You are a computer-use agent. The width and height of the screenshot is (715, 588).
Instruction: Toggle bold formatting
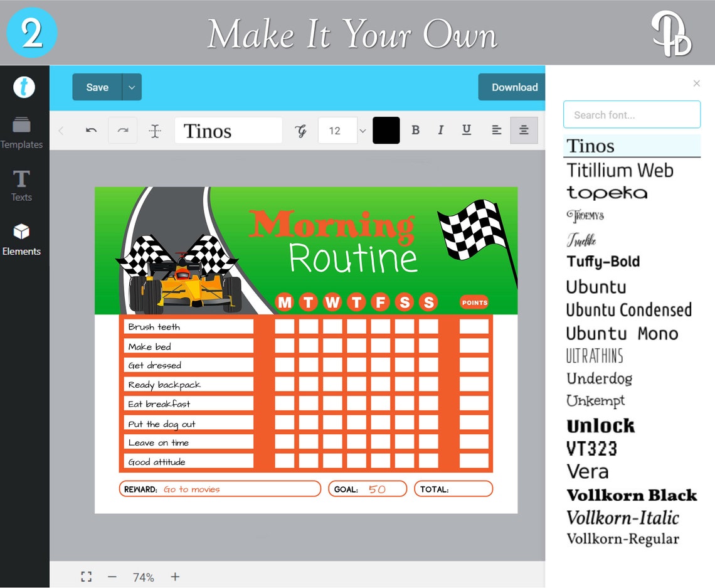[x=416, y=130]
